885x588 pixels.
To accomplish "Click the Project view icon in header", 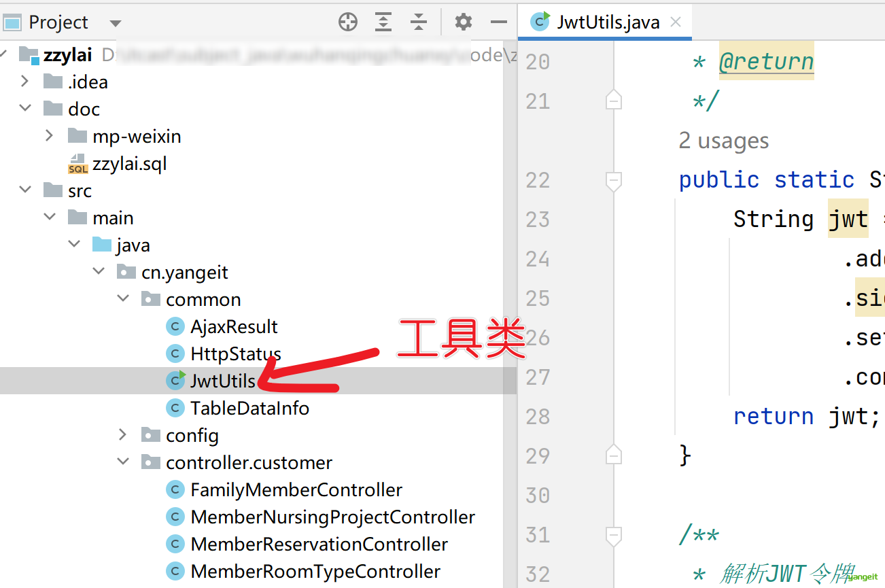I will (x=13, y=22).
